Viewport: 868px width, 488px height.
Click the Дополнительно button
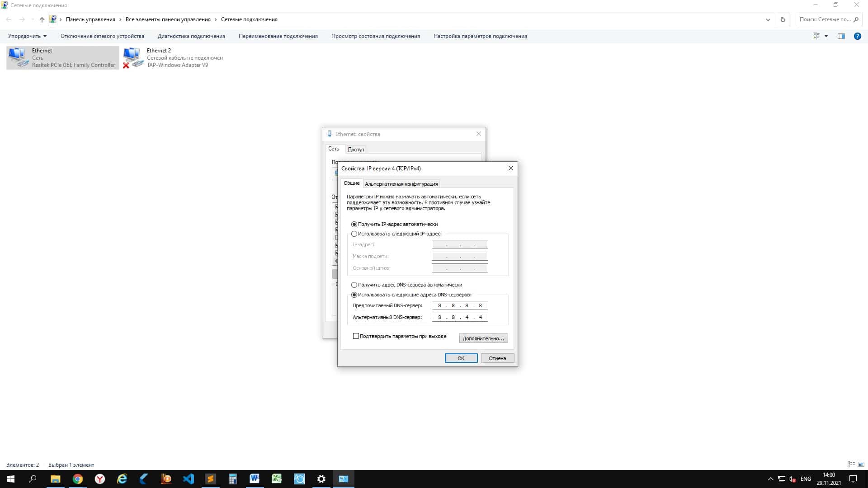click(483, 338)
